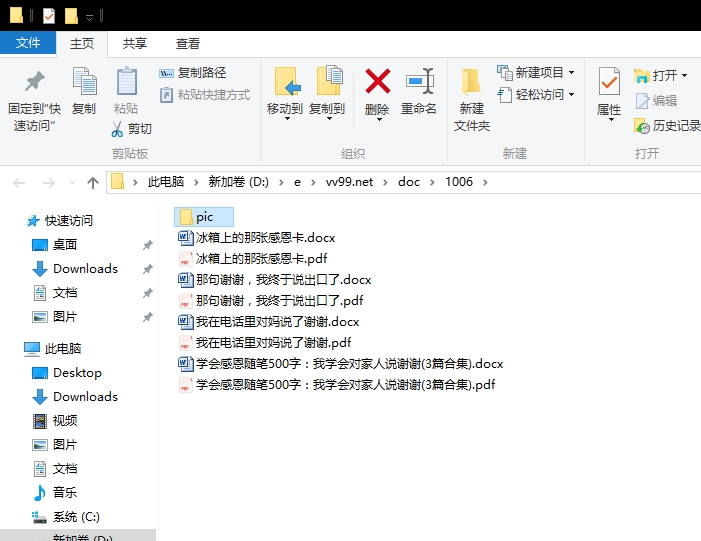Open 图片 under 此电脑
This screenshot has height=541, width=701.
pyautogui.click(x=55, y=445)
